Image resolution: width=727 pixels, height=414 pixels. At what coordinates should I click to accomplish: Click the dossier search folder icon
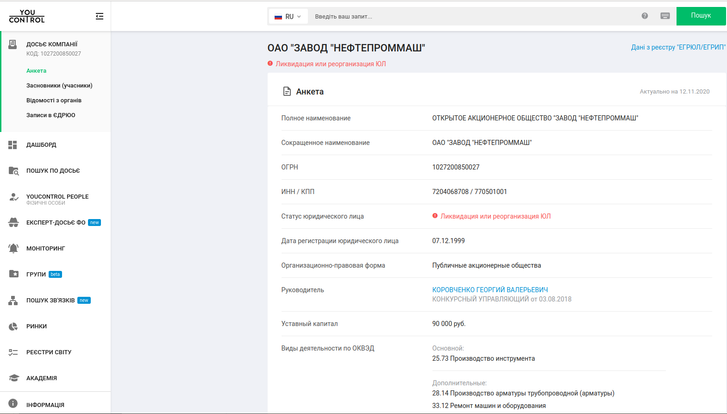pos(13,171)
